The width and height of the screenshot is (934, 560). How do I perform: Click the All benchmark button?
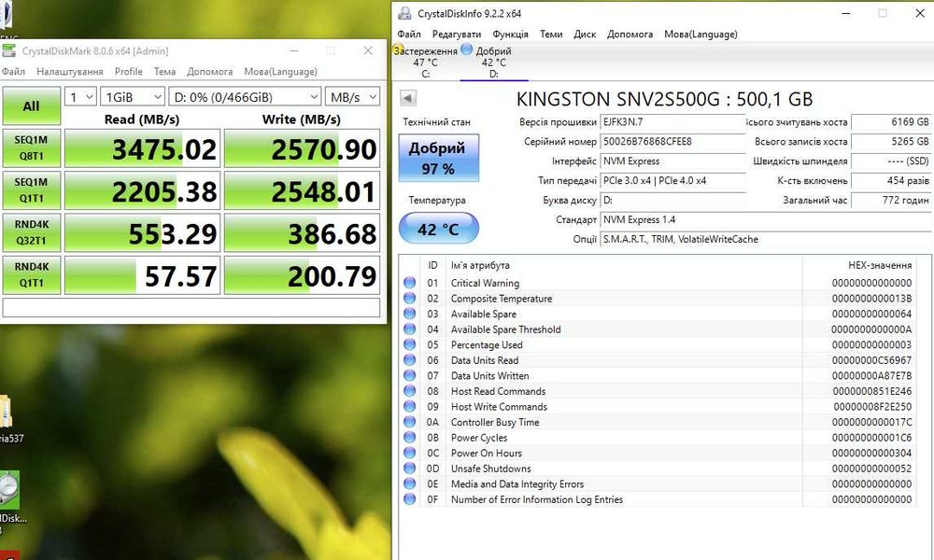(32, 105)
